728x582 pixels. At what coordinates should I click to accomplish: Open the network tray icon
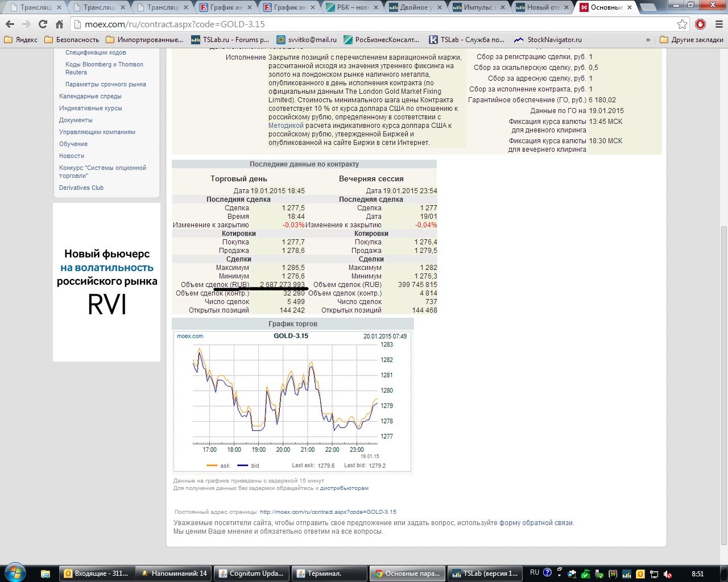(655, 573)
